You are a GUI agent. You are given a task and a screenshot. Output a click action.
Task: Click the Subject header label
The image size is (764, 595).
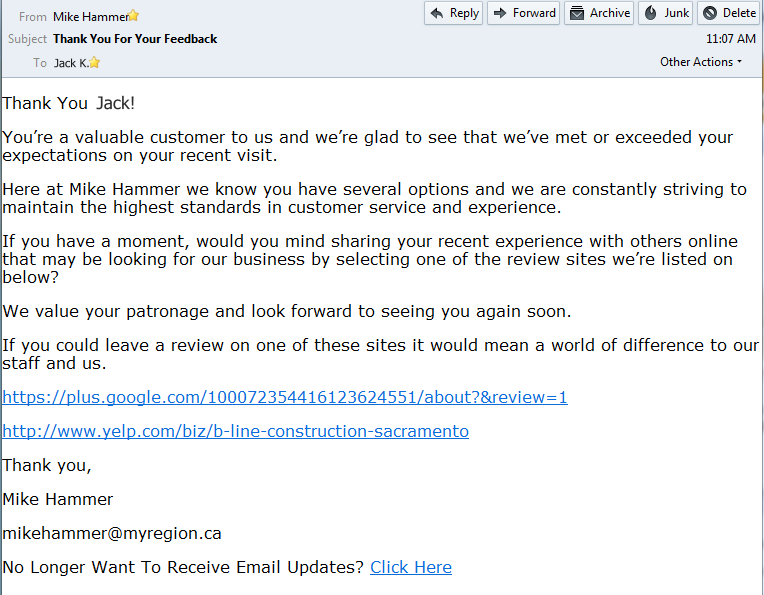28,39
